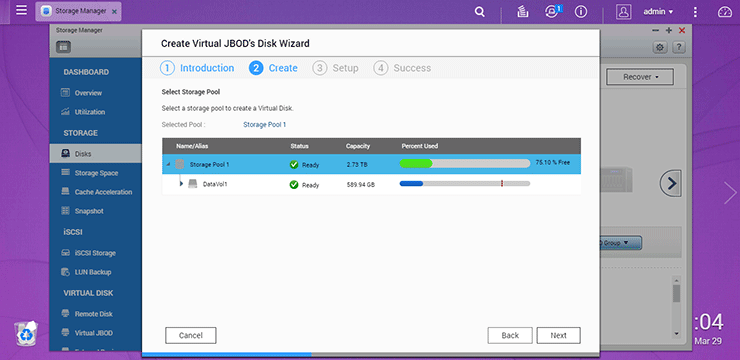740x360 pixels.
Task: Open the three-dot more options menu
Action: pyautogui.click(x=695, y=12)
